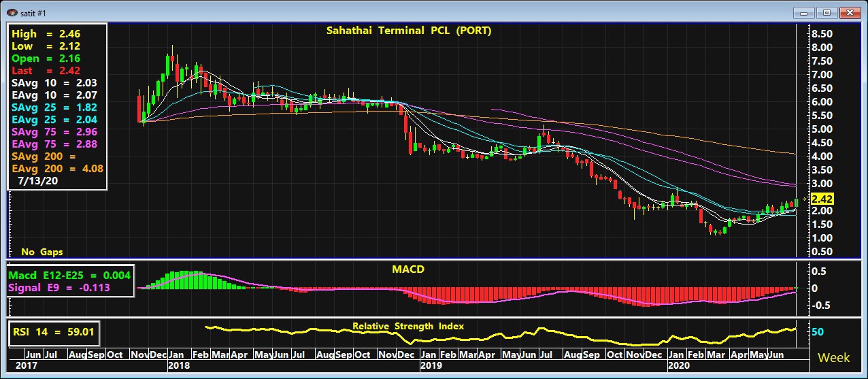Select the SAvg 25 = 1.82 line
Screen dimensions: 868x379
pos(54,108)
